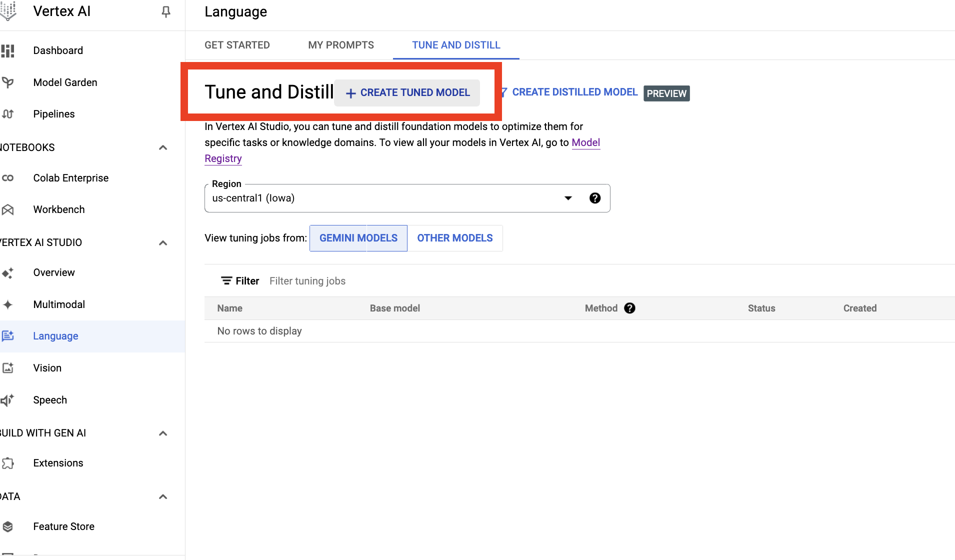This screenshot has width=955, height=560.
Task: Click the Overview sparkle icon
Action: (x=7, y=272)
